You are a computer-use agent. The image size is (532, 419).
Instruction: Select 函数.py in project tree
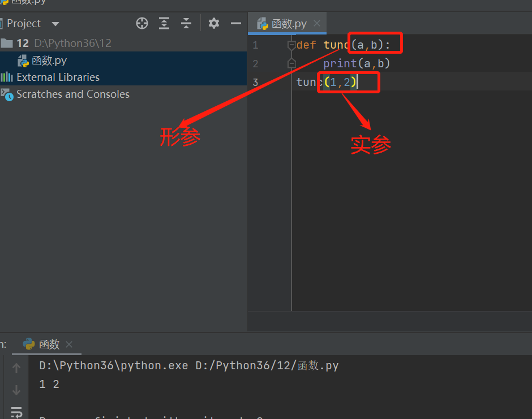point(123,61)
